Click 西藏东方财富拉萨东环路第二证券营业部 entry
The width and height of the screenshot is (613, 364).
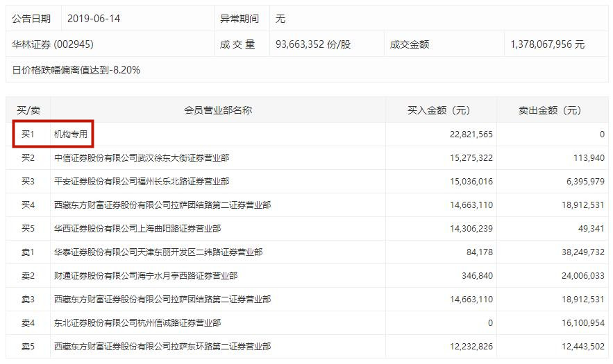pos(162,347)
